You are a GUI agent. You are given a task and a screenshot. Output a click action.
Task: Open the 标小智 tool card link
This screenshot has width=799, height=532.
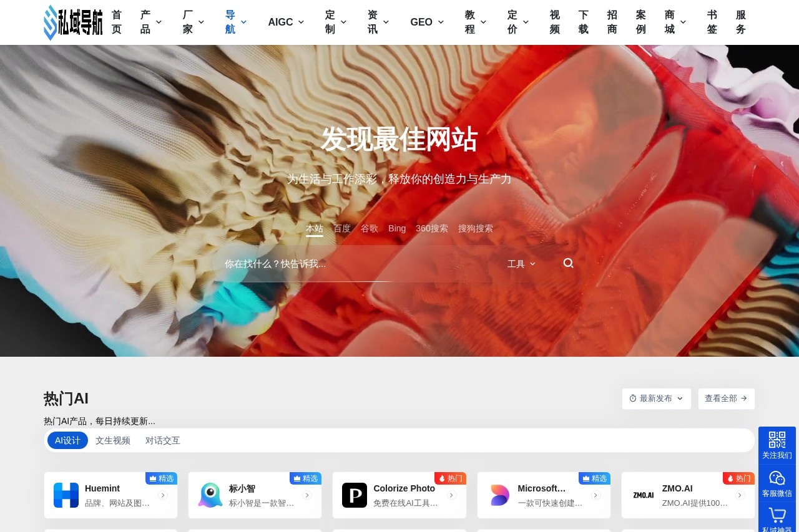[255, 495]
